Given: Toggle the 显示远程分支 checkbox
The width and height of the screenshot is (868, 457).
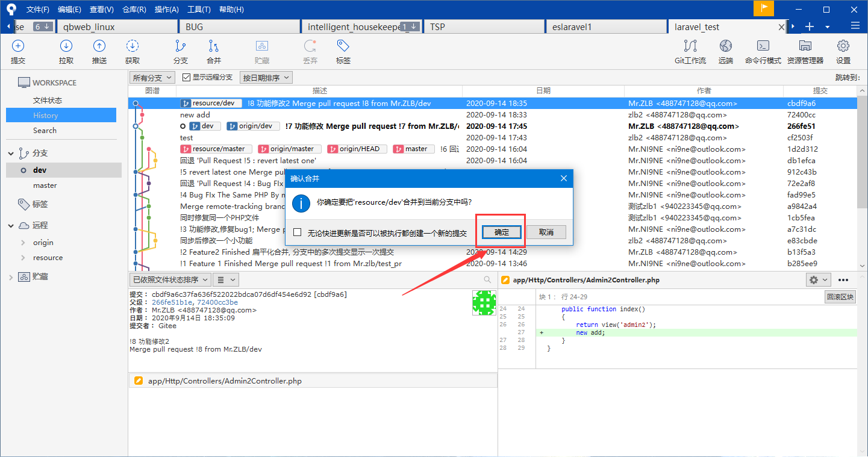Looking at the screenshot, I should tap(187, 78).
